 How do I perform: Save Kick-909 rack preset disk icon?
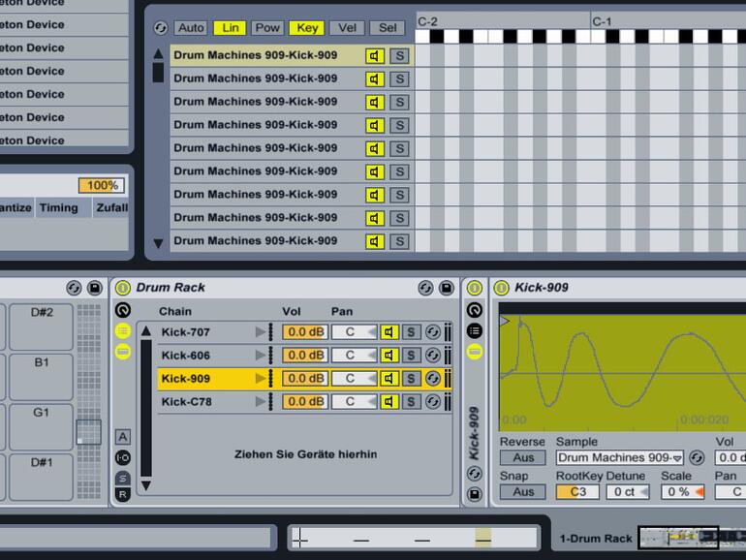click(475, 494)
